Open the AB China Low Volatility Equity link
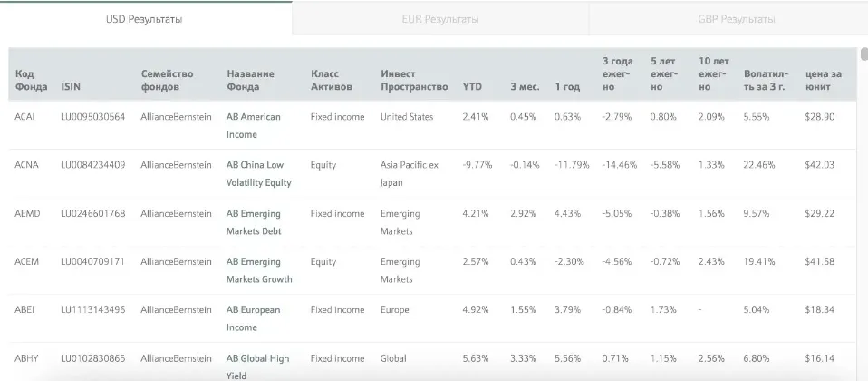 coord(258,173)
